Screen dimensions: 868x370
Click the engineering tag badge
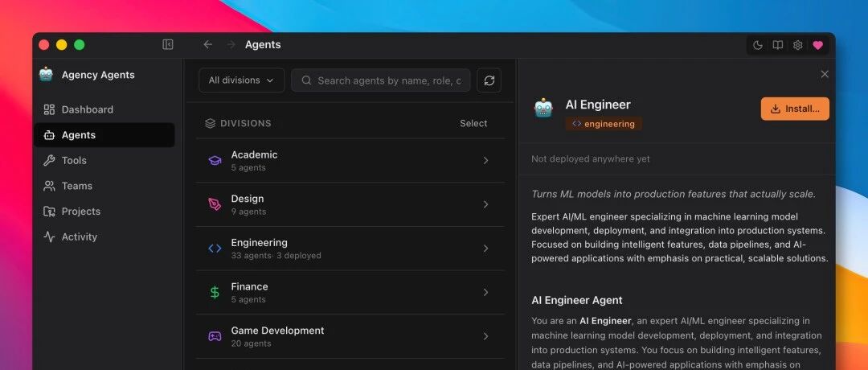click(x=604, y=124)
